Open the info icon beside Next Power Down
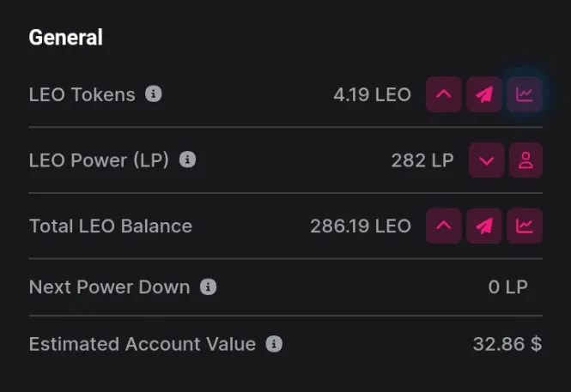Viewport: 571px width, 392px height. tap(209, 286)
